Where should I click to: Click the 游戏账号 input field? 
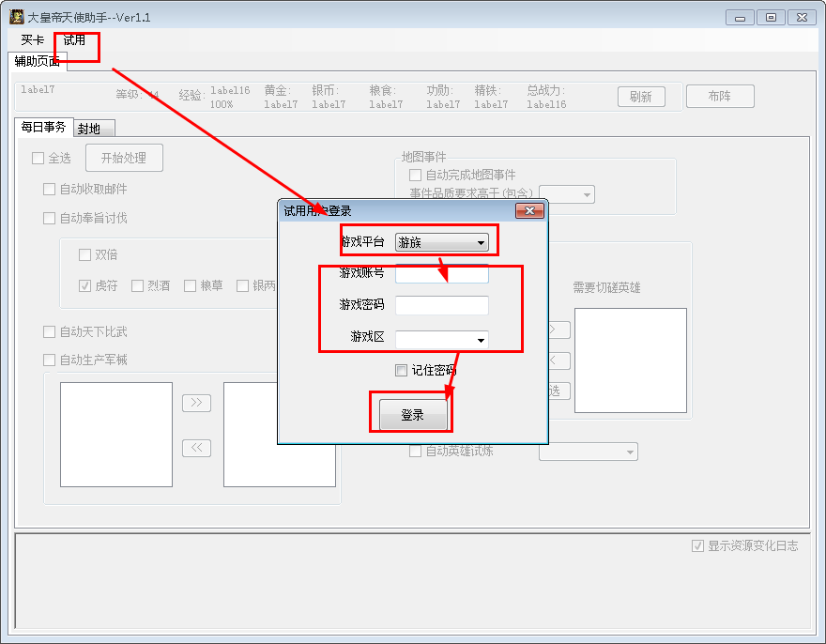click(x=441, y=274)
